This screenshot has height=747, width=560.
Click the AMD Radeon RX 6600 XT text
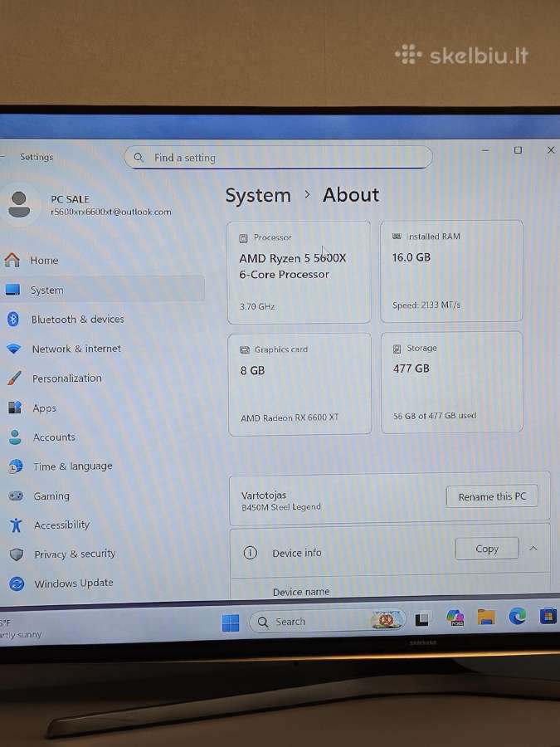point(290,417)
